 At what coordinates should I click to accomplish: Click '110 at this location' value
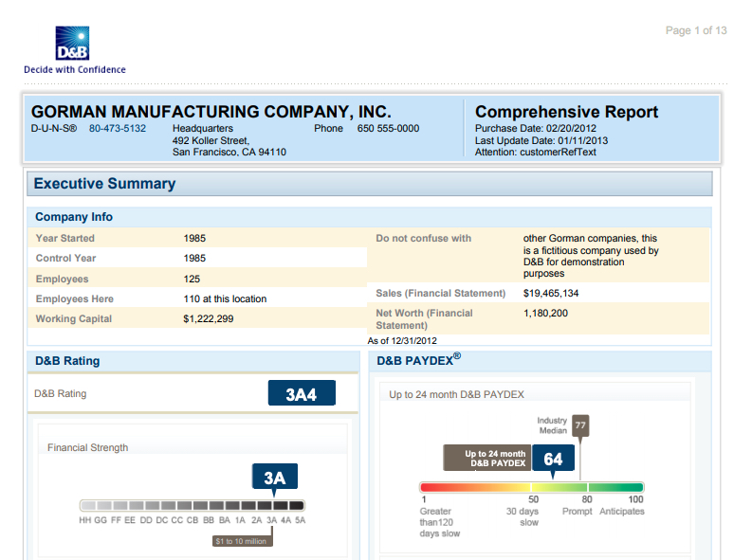coord(225,298)
